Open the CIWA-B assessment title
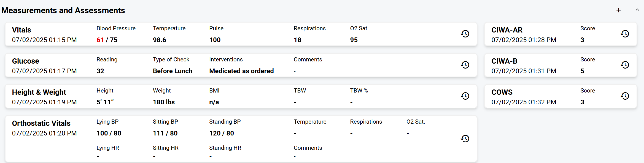Viewport: 644px width, 163px height. 504,61
